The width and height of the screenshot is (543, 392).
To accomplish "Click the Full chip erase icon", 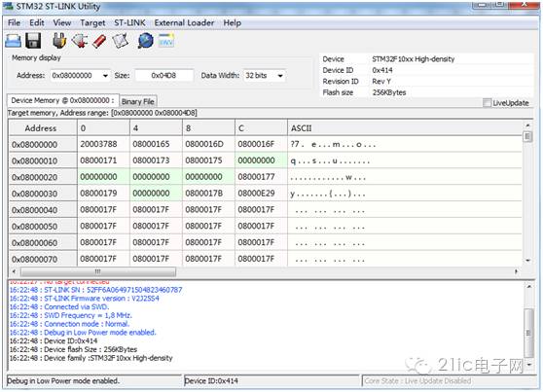I will click(99, 41).
